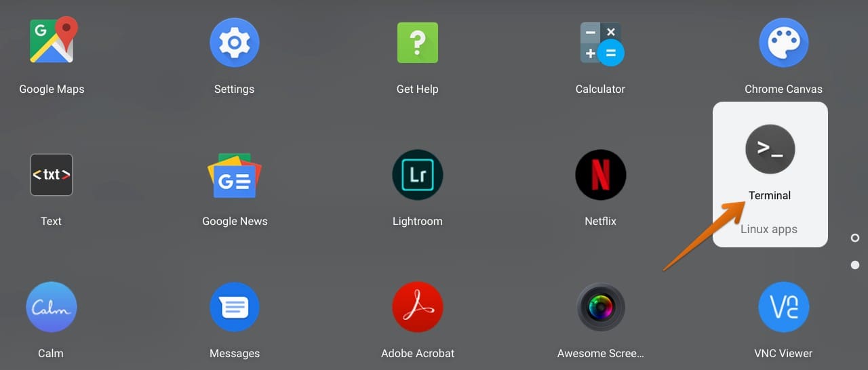Click the Google Maps label
This screenshot has height=370, width=868.
tap(52, 89)
